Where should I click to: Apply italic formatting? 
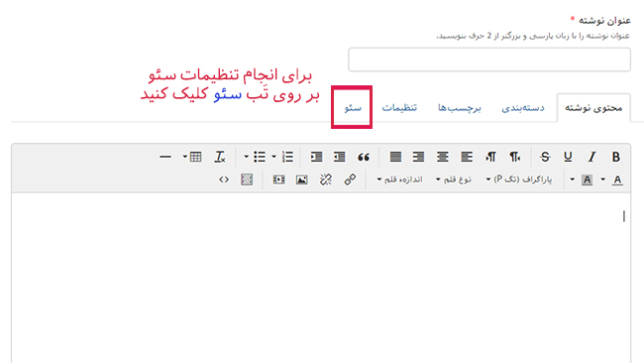pos(591,157)
